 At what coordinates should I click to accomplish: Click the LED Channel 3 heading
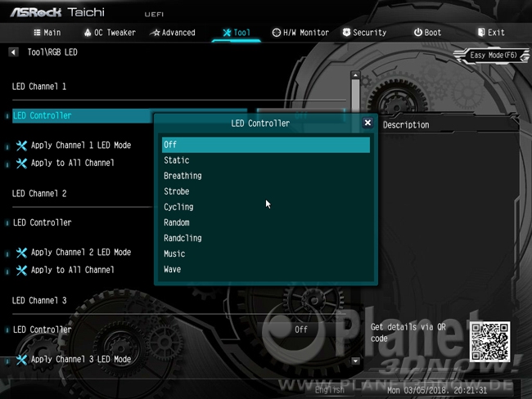click(x=39, y=301)
